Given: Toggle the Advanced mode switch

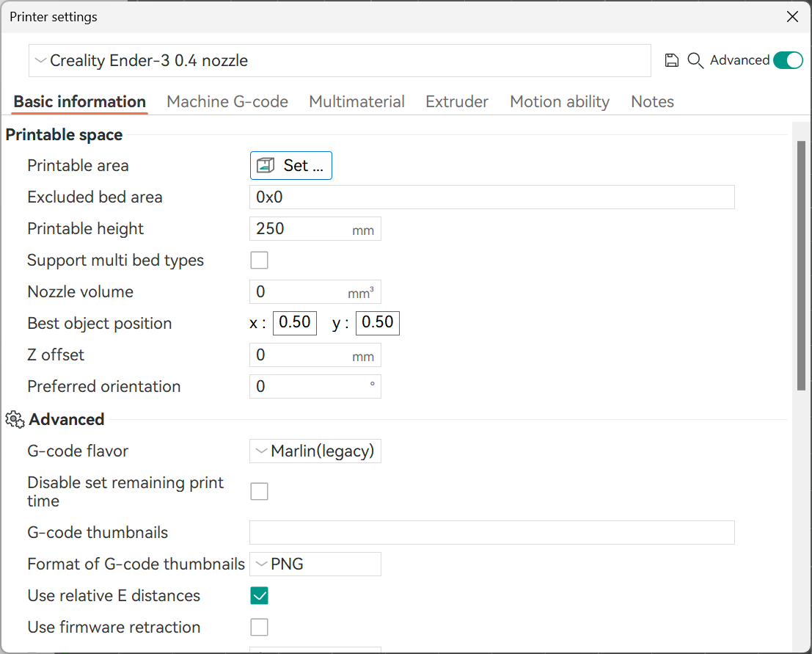Looking at the screenshot, I should pyautogui.click(x=788, y=60).
